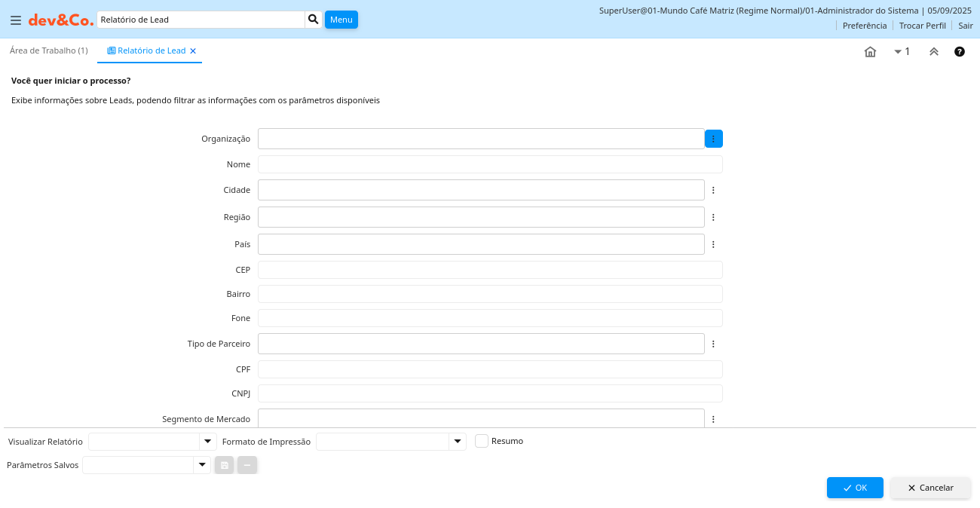Click the OK button

click(x=855, y=488)
